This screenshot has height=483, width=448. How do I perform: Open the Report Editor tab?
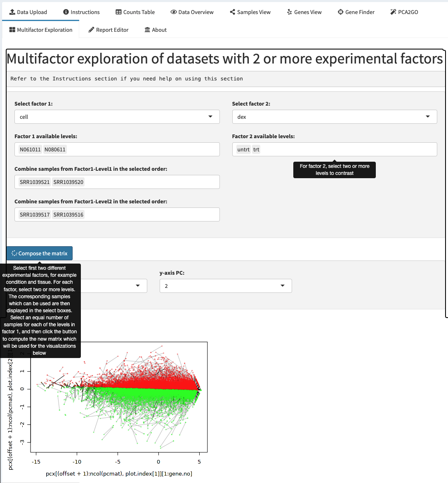coord(108,30)
